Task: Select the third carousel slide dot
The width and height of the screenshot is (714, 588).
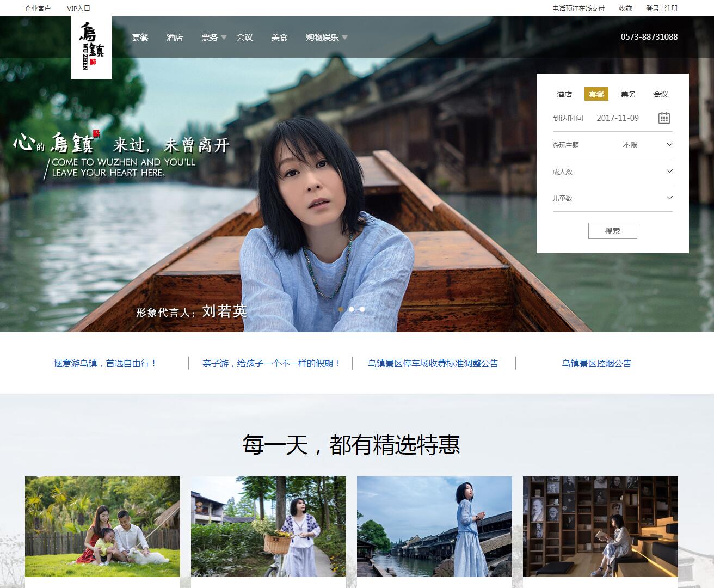Action: point(362,309)
